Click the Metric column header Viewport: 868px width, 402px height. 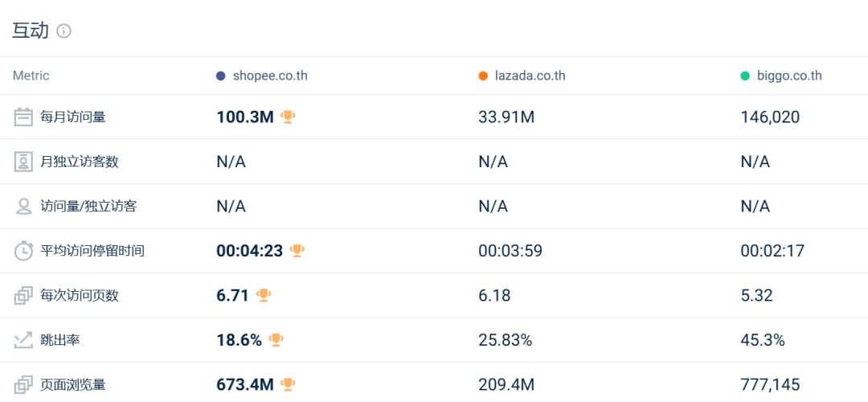coord(31,76)
